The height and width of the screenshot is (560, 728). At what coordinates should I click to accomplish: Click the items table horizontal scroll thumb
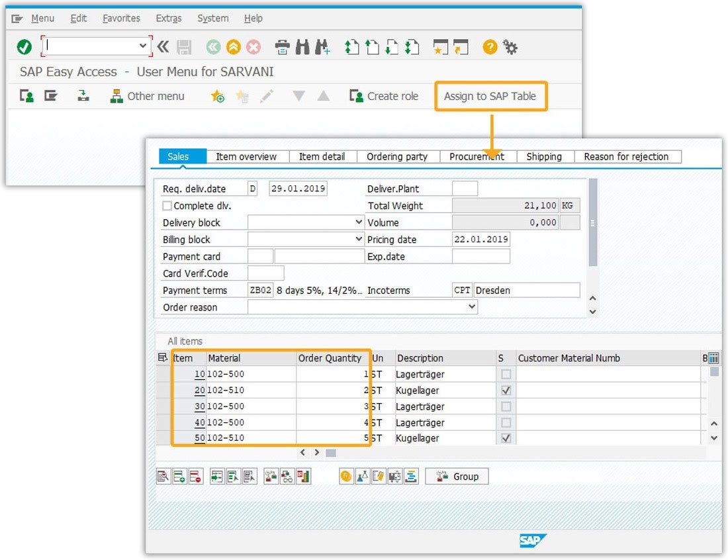pos(331,453)
